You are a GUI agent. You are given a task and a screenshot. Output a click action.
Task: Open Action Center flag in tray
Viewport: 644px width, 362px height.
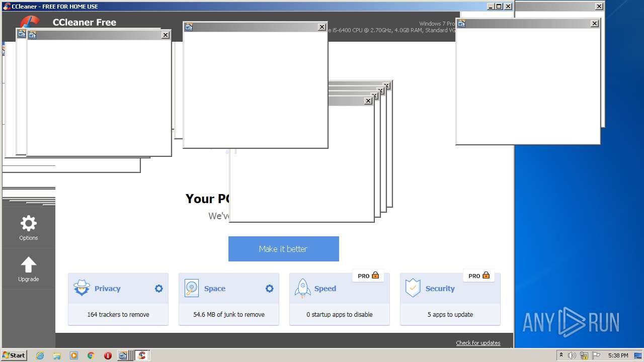tap(596, 355)
